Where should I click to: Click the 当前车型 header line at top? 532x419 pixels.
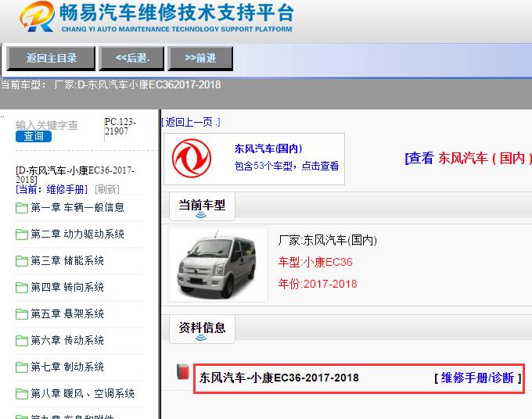(x=110, y=84)
